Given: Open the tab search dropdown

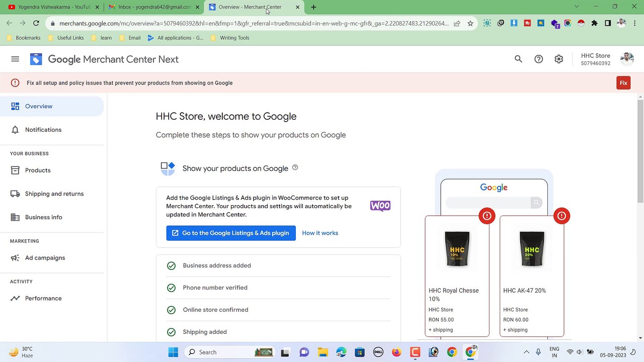Looking at the screenshot, I should click(x=577, y=7).
